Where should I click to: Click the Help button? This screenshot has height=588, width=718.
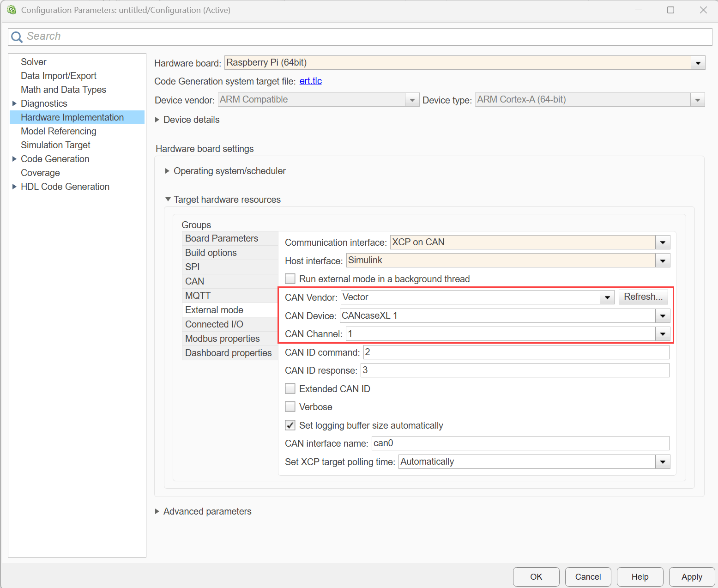pos(640,577)
